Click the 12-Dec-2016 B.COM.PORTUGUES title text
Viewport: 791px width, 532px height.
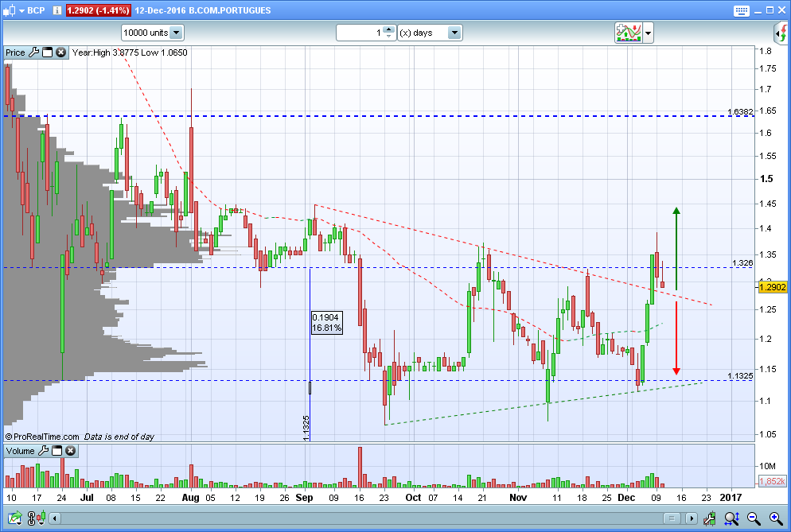click(x=203, y=10)
